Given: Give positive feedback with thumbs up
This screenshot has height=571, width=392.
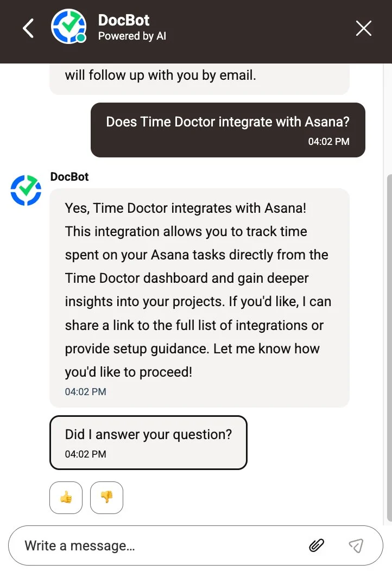Looking at the screenshot, I should pos(66,498).
